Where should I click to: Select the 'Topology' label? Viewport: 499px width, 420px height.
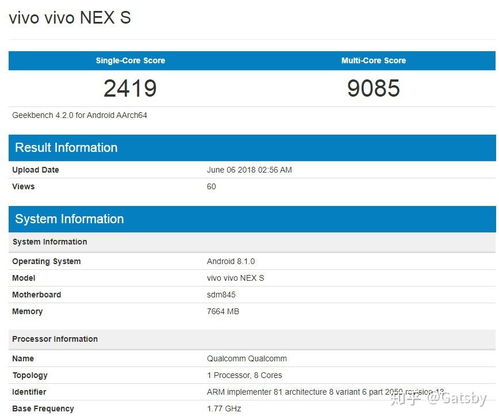click(30, 376)
